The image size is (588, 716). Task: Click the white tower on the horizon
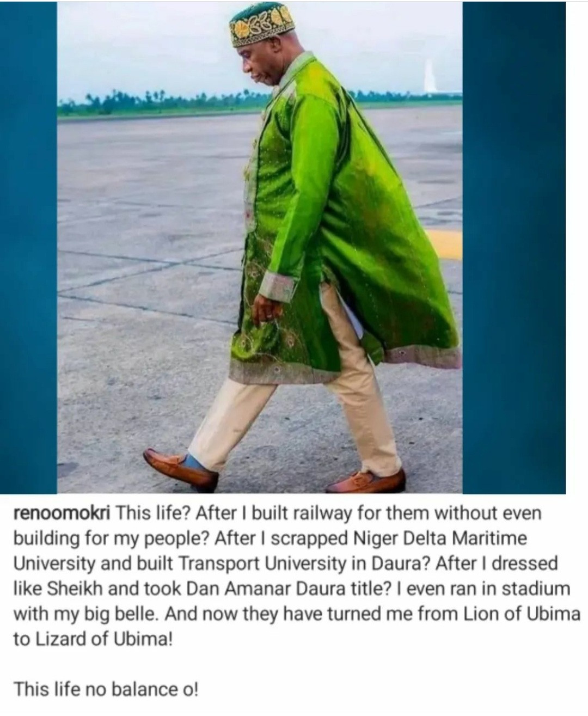(430, 76)
